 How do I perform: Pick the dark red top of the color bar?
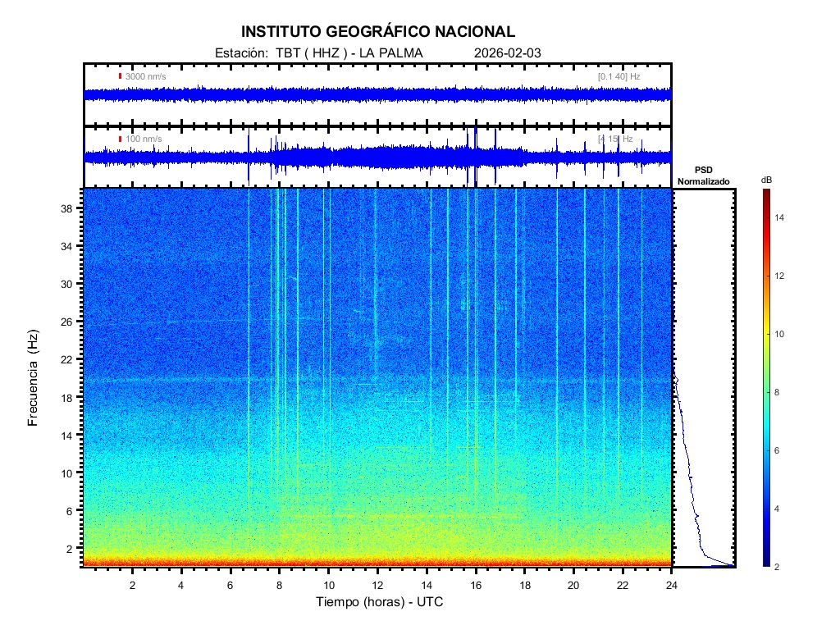pos(765,192)
